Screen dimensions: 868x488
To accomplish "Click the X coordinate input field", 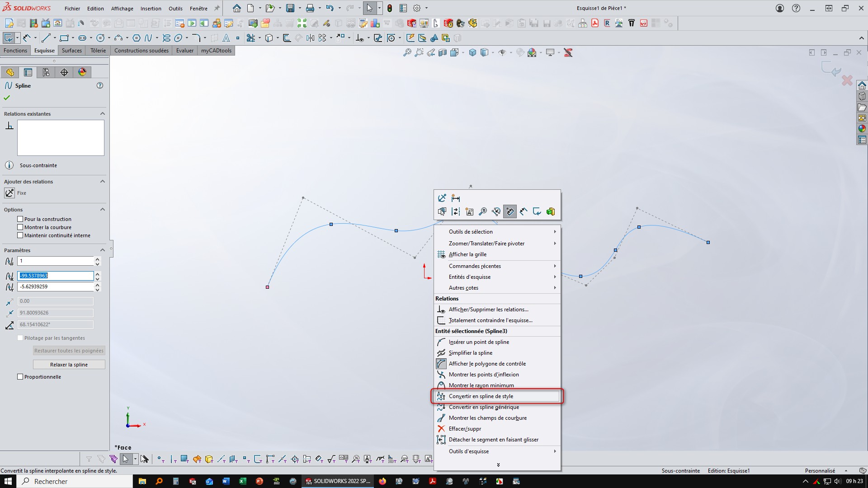I will click(55, 276).
